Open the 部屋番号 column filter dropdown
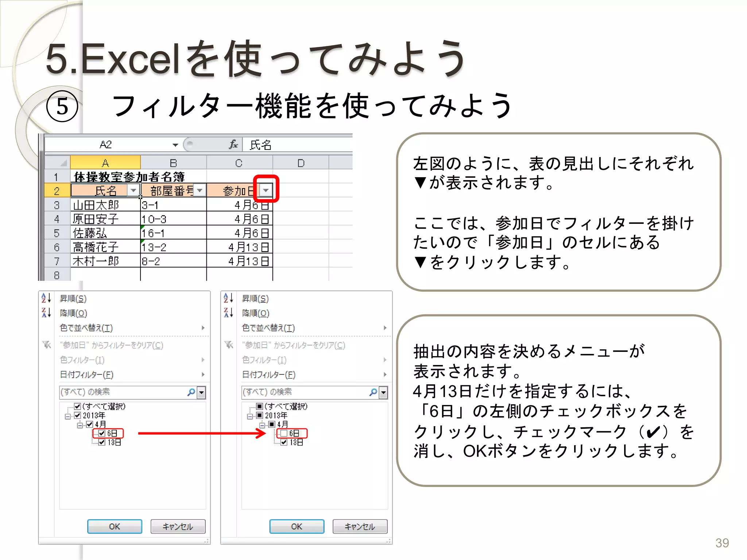This screenshot has width=747, height=560. [200, 190]
